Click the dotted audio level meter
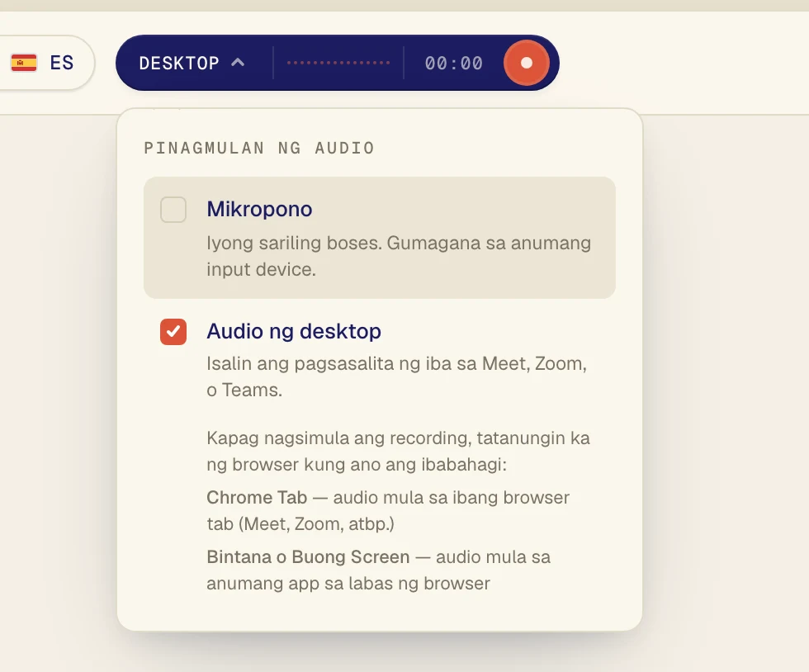This screenshot has width=809, height=672. pos(338,63)
